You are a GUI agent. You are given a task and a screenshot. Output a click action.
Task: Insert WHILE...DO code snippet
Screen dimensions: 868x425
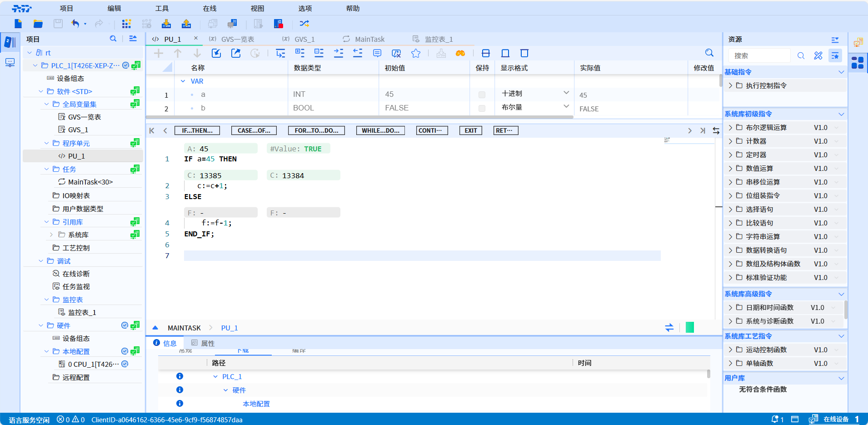point(380,130)
